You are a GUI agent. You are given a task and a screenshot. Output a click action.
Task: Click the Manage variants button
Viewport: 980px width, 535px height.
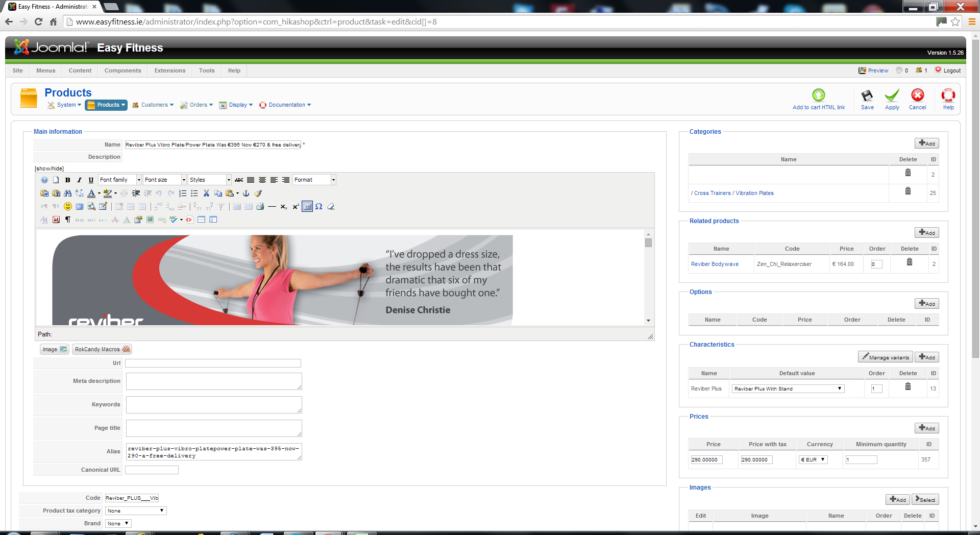click(886, 357)
